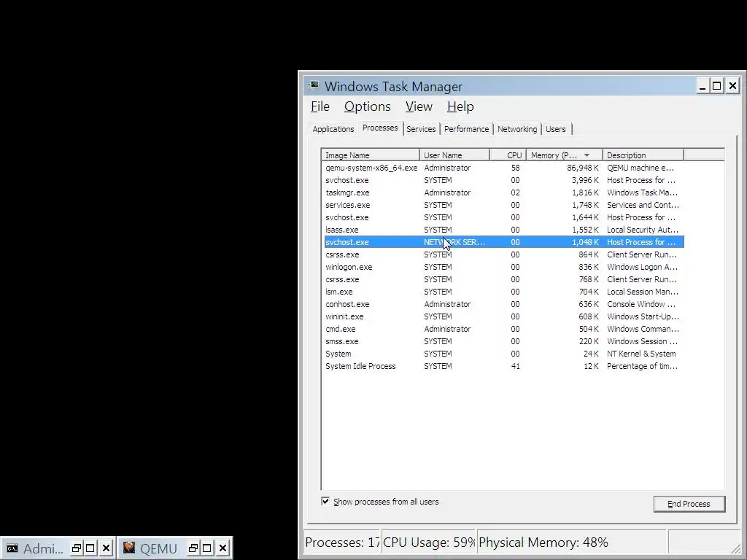The image size is (747, 560).
Task: Open the Options menu
Action: 368,106
